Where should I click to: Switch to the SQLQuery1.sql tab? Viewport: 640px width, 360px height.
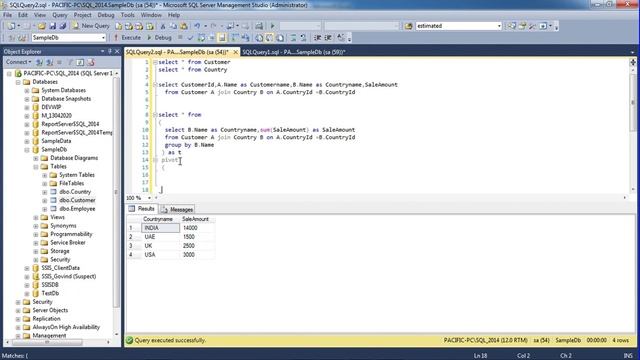[294, 52]
